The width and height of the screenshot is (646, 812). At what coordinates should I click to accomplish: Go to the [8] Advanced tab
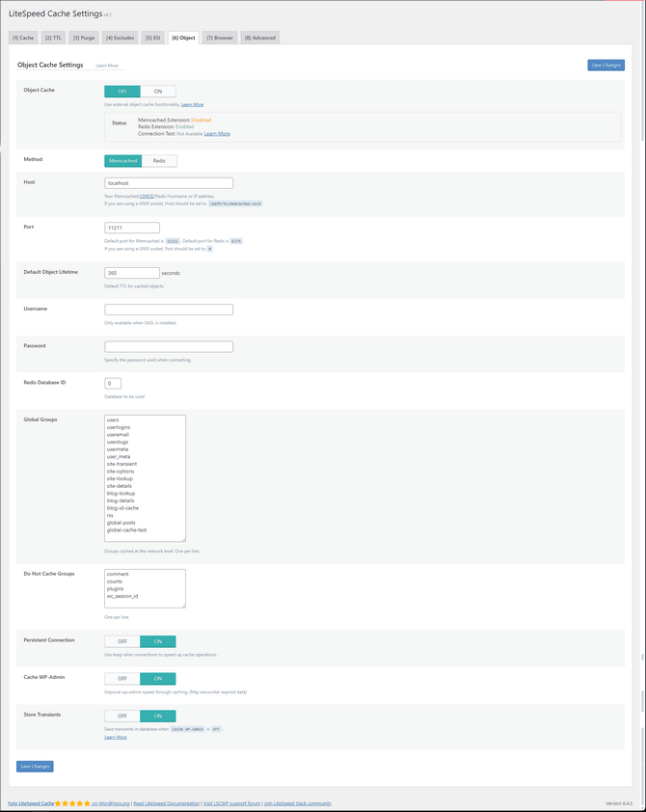coord(259,38)
